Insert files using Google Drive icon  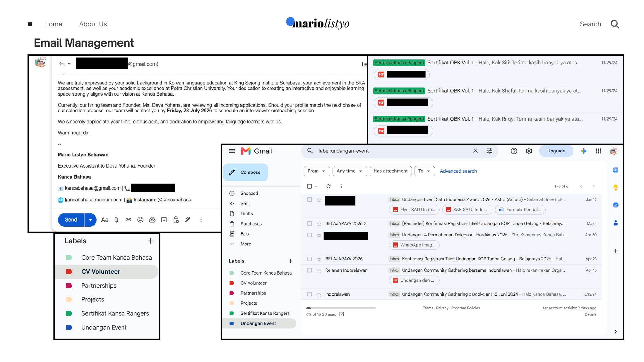coord(152,220)
